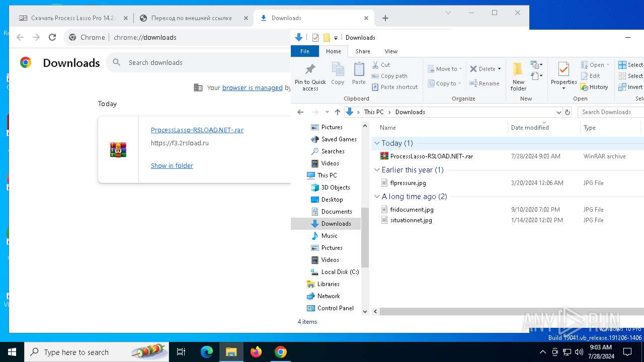Switch to the Home ribbon tab

tap(333, 51)
